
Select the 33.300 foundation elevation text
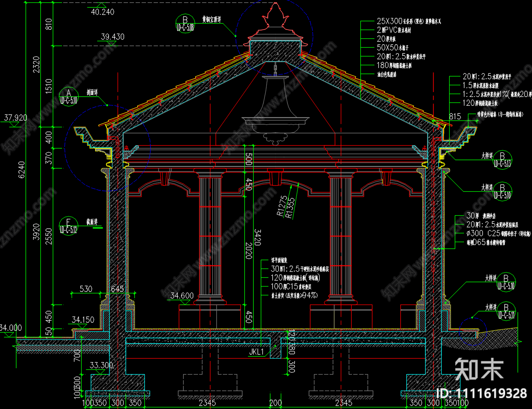coord(101,365)
